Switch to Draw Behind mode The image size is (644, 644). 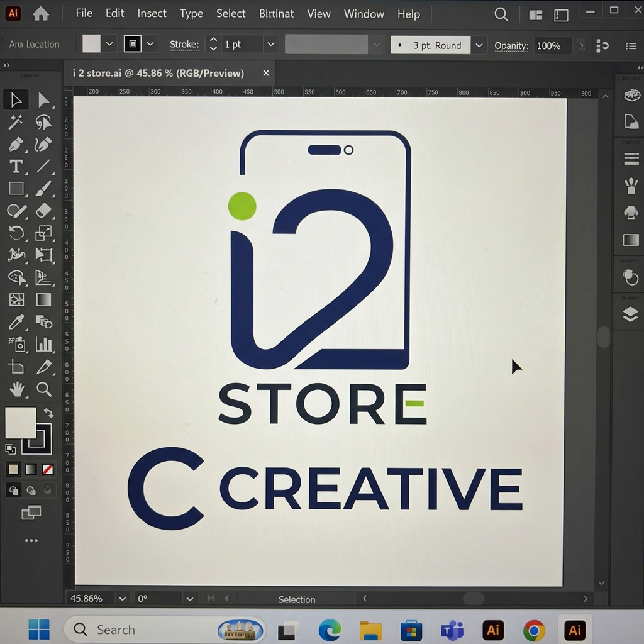click(31, 491)
